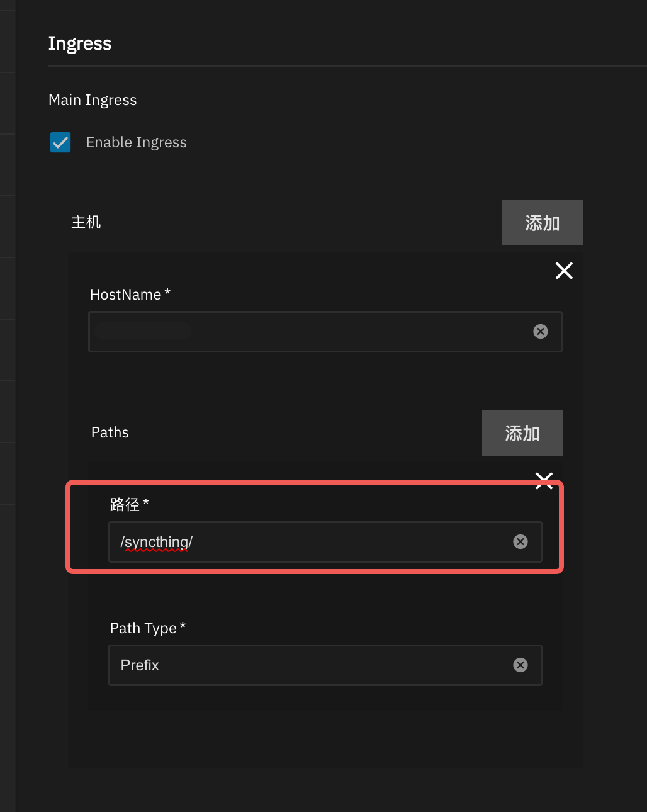Click the 添加 button next to 主机
This screenshot has height=812, width=647.
pyautogui.click(x=542, y=223)
